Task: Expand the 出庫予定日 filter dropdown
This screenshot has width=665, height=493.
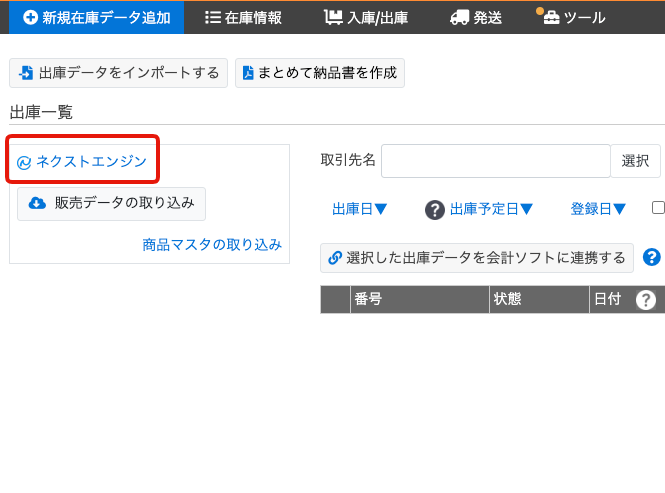Action: (491, 209)
